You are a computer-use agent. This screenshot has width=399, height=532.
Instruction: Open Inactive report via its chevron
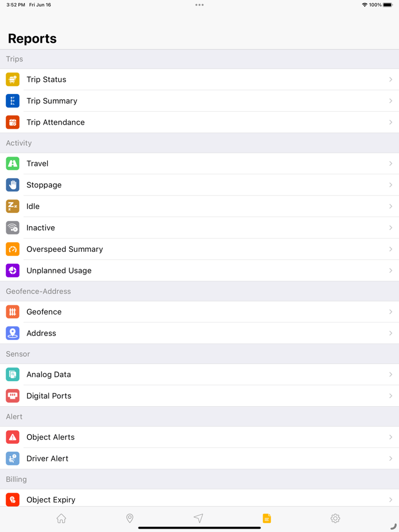(x=390, y=228)
